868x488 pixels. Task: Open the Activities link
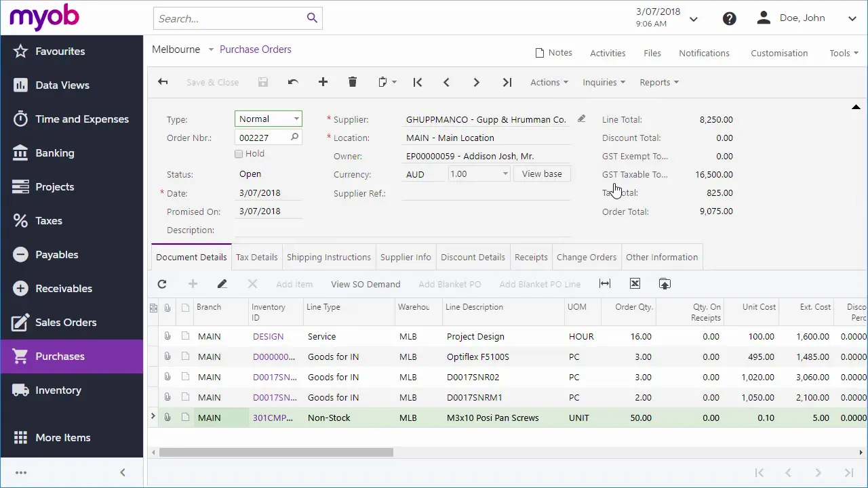tap(608, 53)
